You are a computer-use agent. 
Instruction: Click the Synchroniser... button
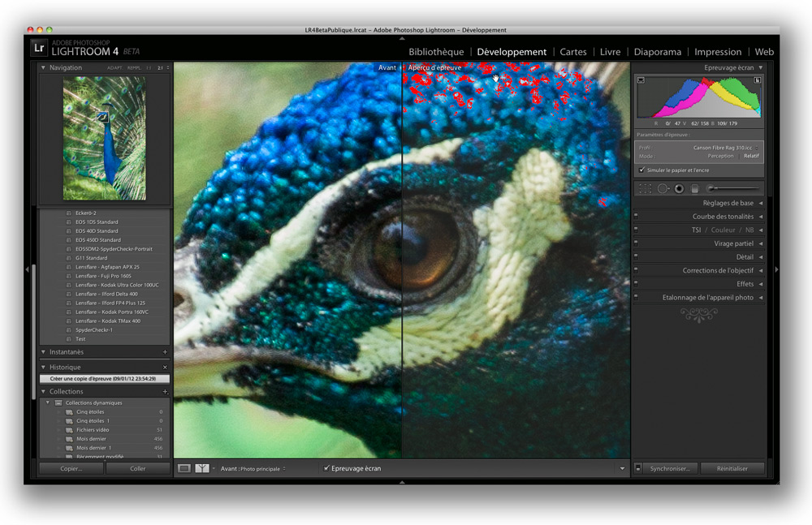point(670,468)
